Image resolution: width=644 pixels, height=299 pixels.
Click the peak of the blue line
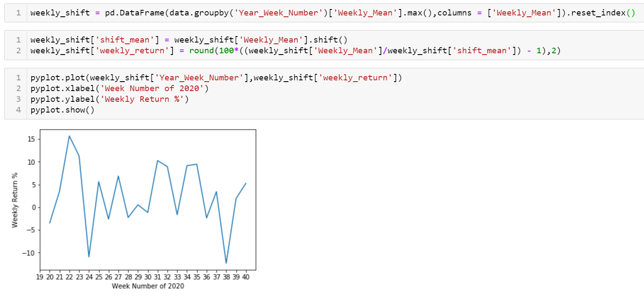(x=69, y=136)
